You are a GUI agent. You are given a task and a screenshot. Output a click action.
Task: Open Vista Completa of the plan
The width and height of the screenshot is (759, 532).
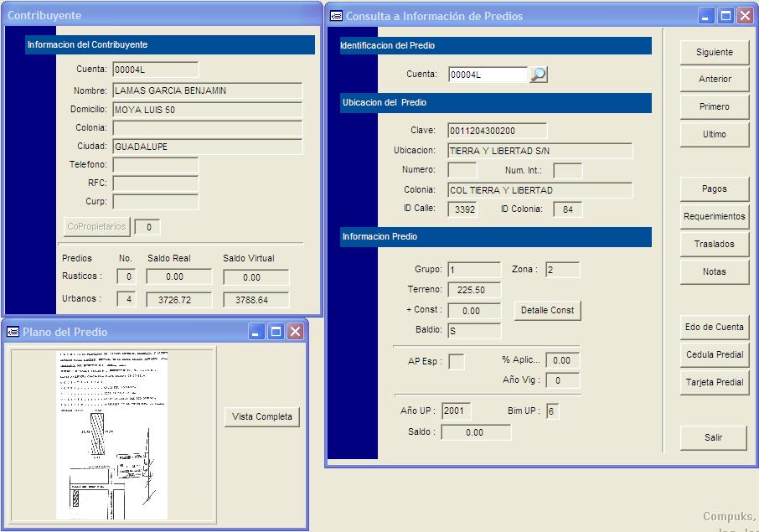(262, 416)
